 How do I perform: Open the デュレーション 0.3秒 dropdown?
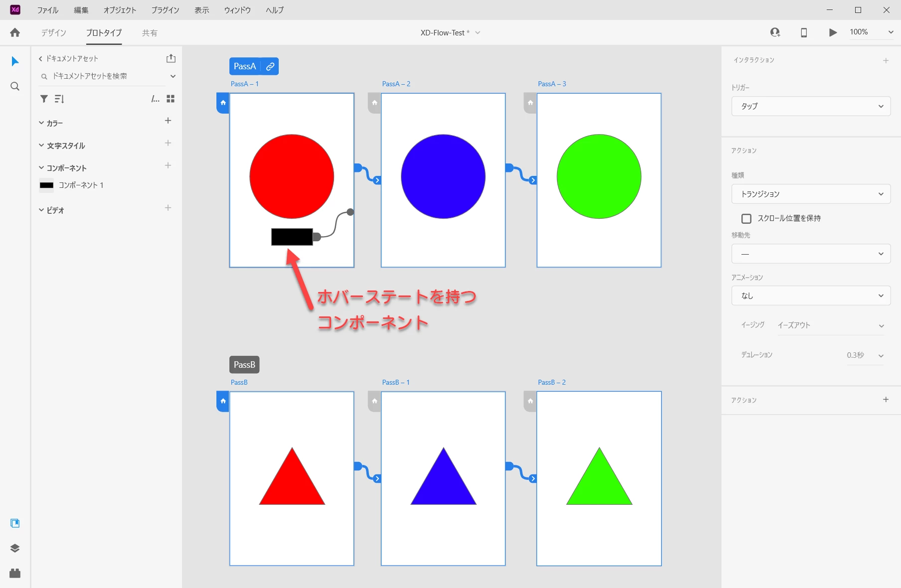[865, 355]
